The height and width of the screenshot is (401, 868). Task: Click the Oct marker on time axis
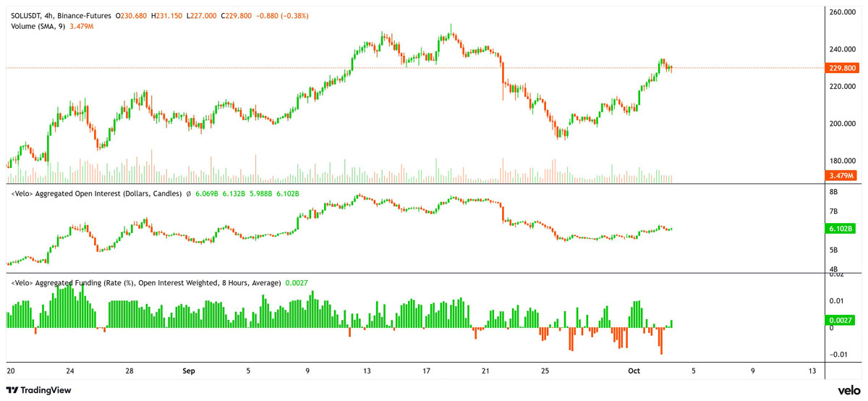tap(634, 371)
